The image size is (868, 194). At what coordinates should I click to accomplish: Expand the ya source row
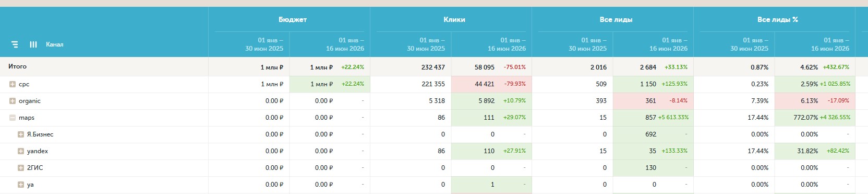coord(21,185)
